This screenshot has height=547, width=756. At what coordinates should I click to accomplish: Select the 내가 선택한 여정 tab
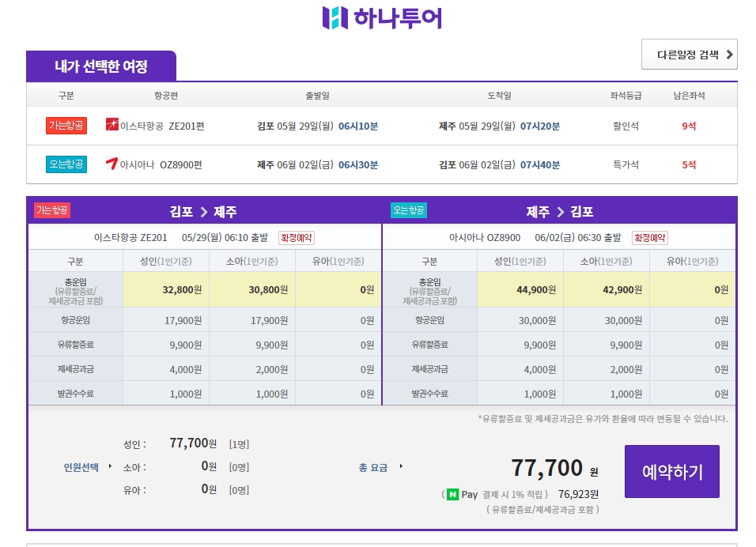click(x=101, y=66)
